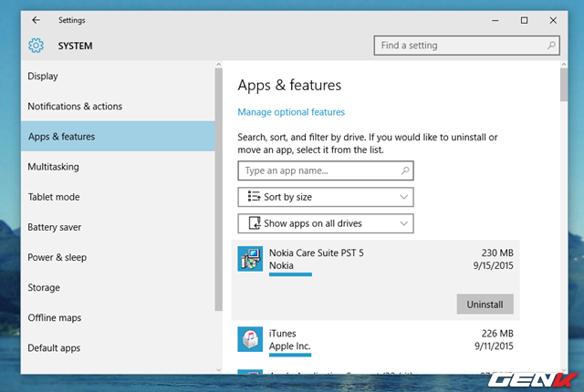Click the magnifier in app name search

(x=405, y=170)
